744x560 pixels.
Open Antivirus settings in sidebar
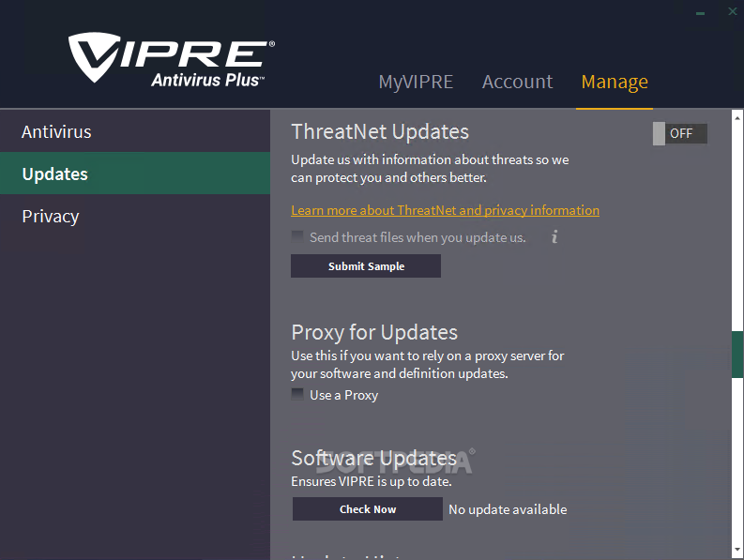tap(135, 131)
